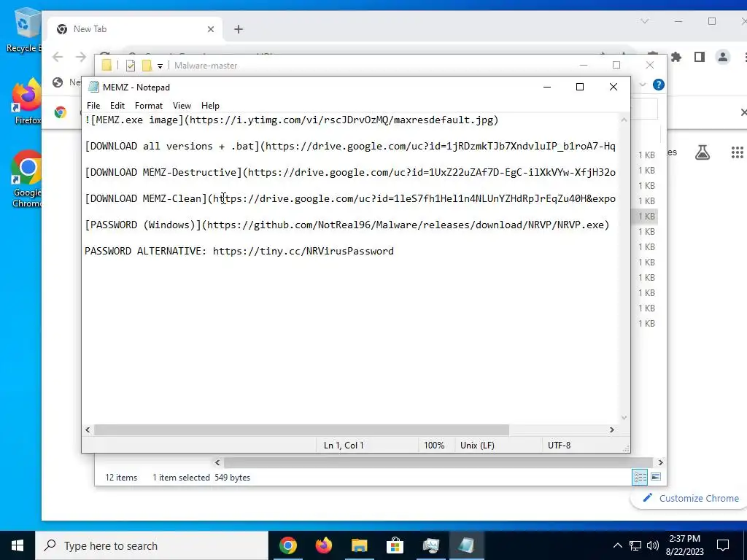Open network icon in system tray
Viewport: 747px width, 560px height.
pyautogui.click(x=635, y=545)
